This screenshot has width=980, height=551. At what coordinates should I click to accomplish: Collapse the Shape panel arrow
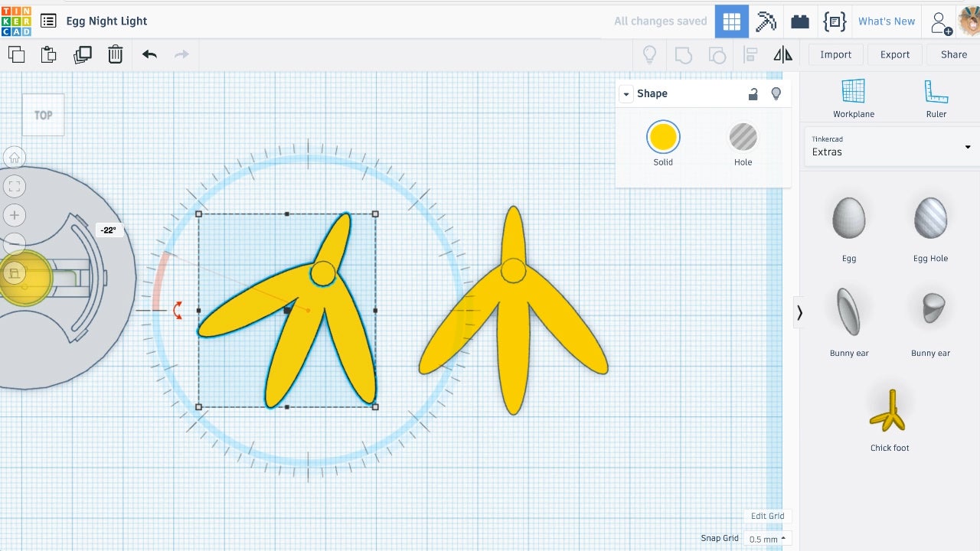[x=626, y=94]
